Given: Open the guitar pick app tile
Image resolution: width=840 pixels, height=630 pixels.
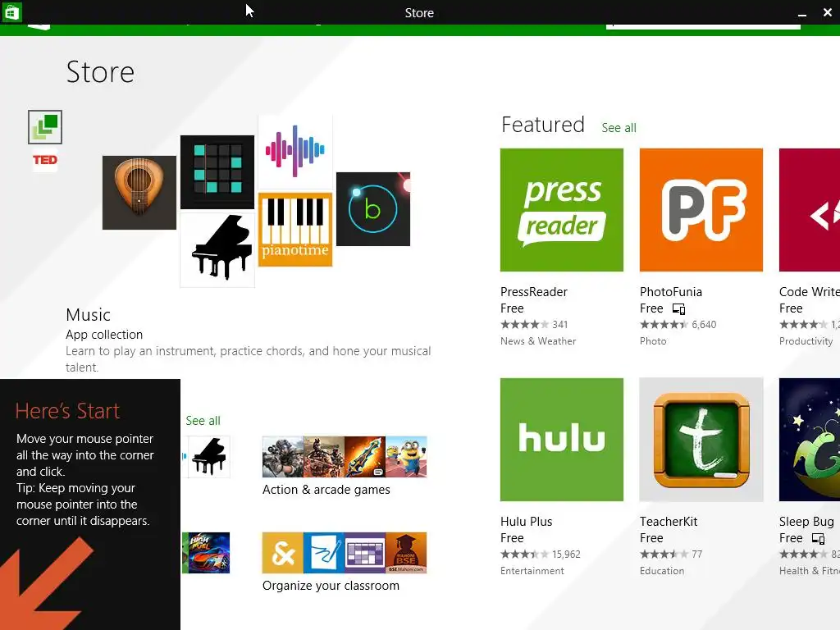Looking at the screenshot, I should coord(139,192).
